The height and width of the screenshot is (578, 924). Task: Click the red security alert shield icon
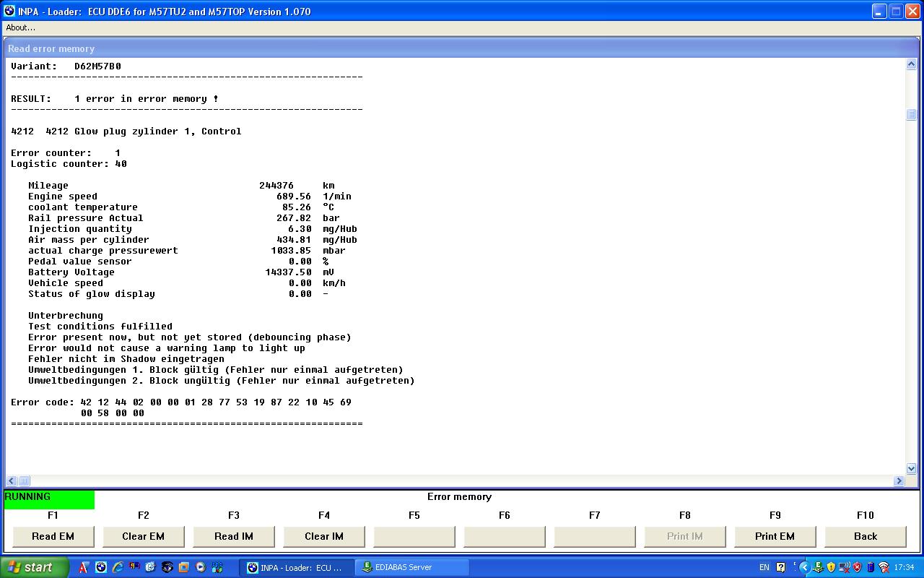(x=857, y=567)
